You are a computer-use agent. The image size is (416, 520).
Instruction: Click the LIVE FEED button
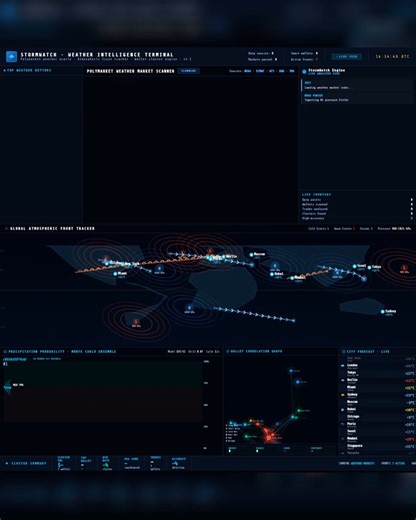346,57
